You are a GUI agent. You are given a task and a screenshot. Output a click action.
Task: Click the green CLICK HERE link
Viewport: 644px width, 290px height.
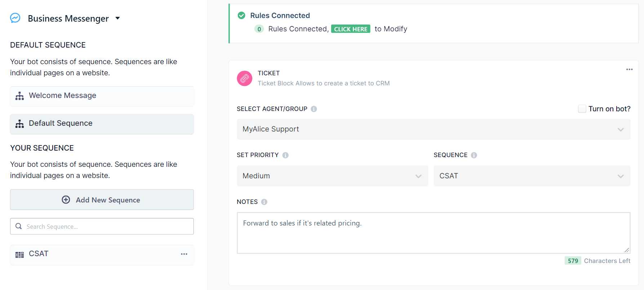coord(350,29)
